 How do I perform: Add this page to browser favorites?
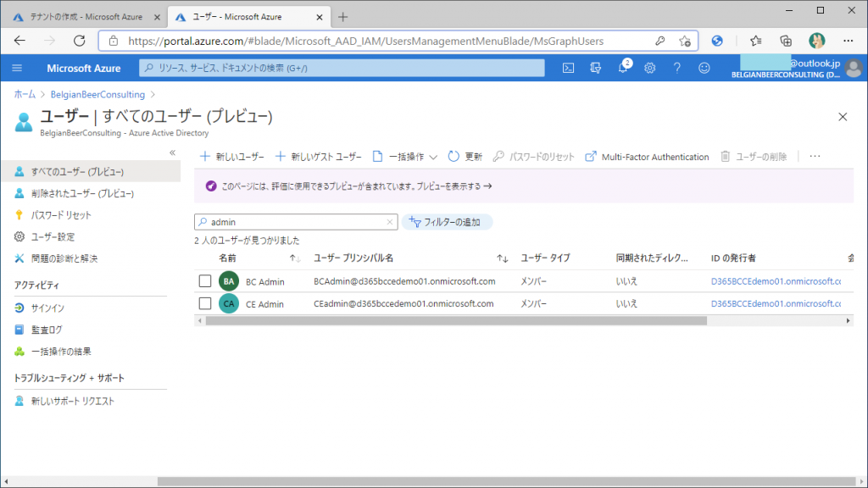(685, 41)
